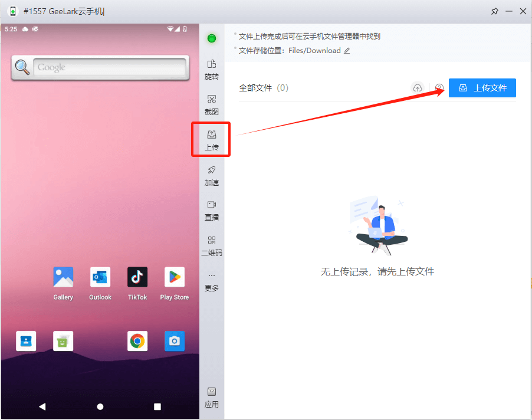Open the Rotate (旋转) tool in sidebar
Viewport: 532px width, 420px height.
(211, 69)
